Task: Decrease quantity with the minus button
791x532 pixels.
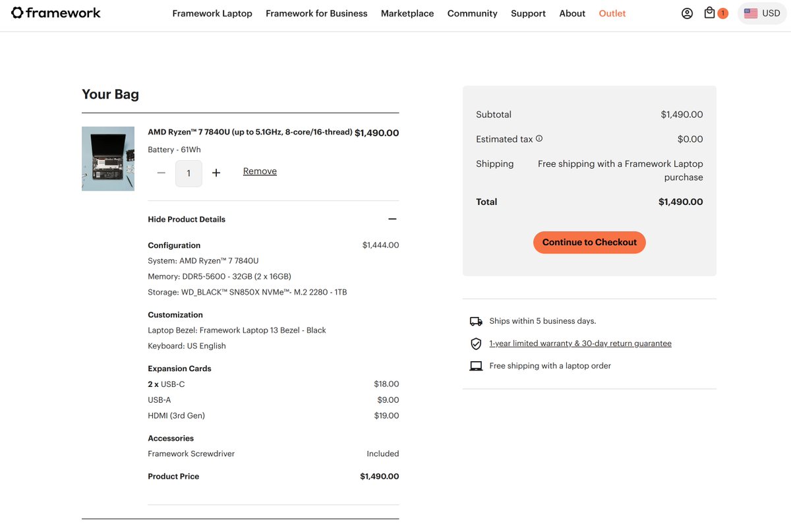Action: pos(161,173)
